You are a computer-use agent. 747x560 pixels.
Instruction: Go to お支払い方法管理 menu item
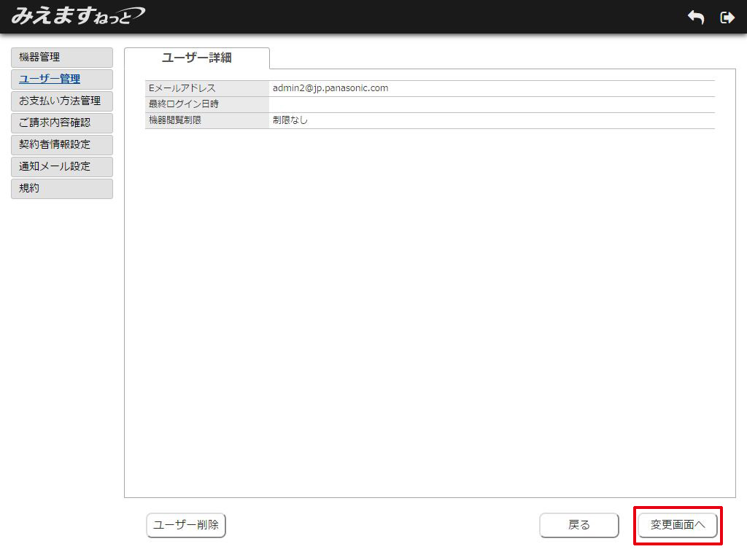tap(62, 101)
